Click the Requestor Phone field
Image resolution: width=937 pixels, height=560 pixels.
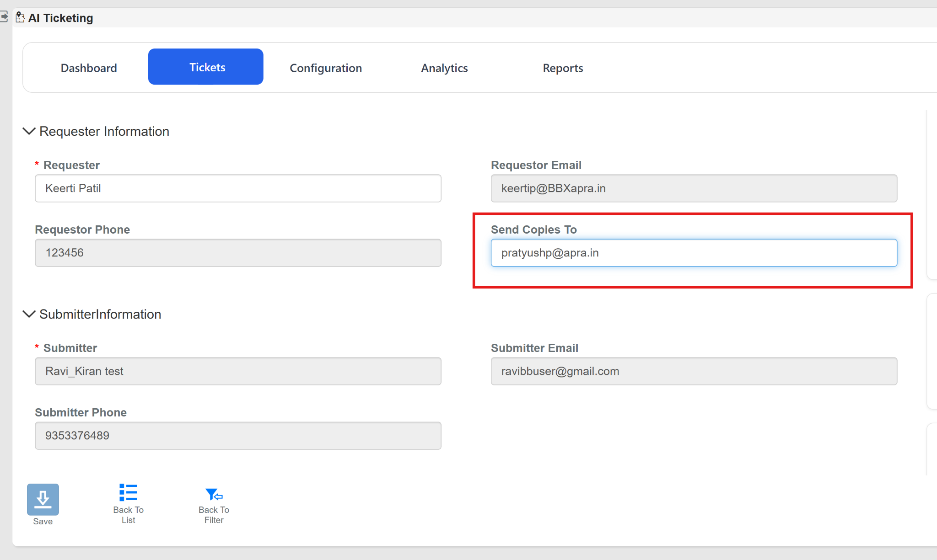click(x=238, y=253)
